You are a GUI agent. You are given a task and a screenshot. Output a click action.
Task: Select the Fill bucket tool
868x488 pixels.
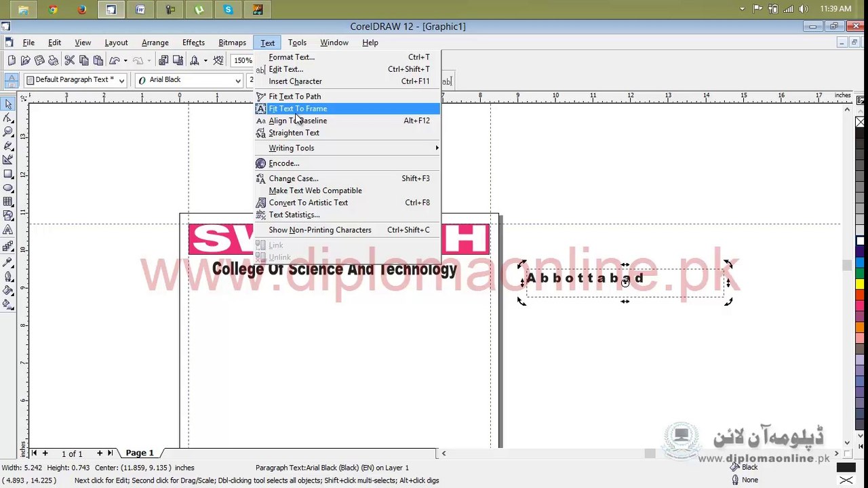pyautogui.click(x=8, y=291)
